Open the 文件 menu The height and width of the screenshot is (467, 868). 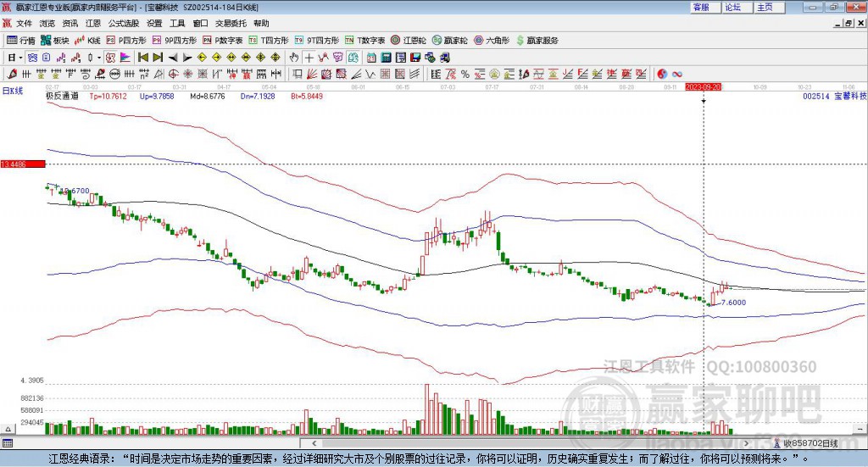(x=24, y=23)
